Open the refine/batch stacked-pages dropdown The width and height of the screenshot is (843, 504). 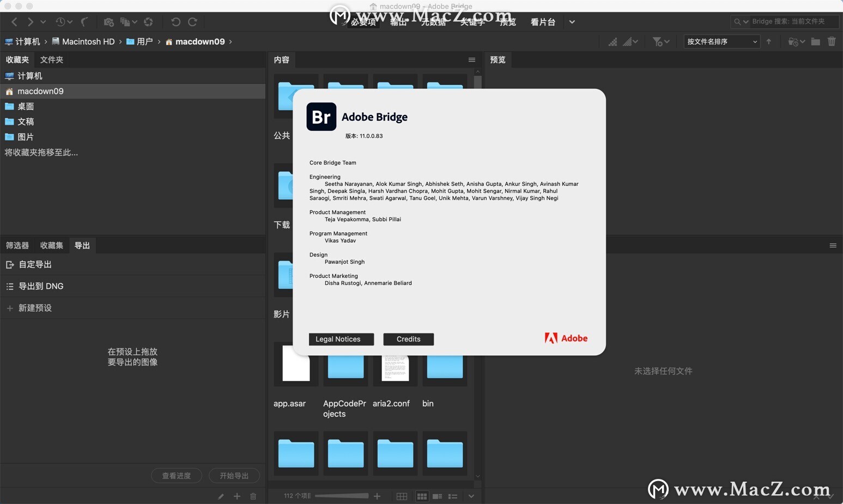(x=129, y=22)
